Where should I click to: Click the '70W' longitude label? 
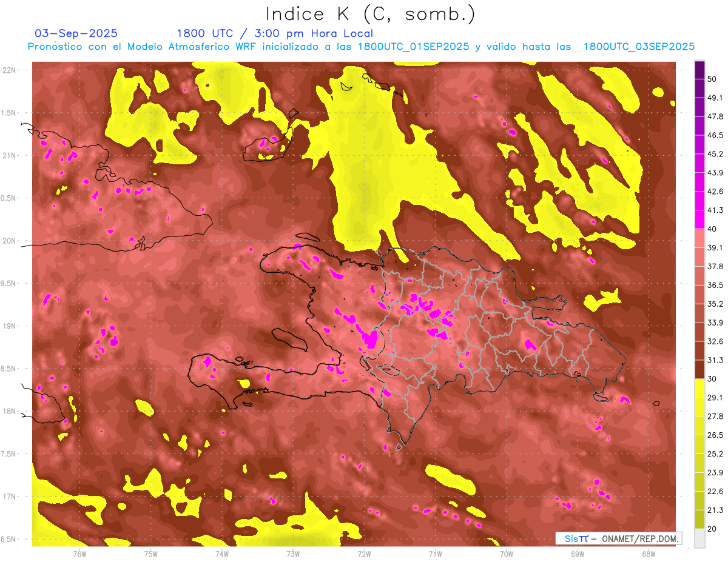point(507,554)
